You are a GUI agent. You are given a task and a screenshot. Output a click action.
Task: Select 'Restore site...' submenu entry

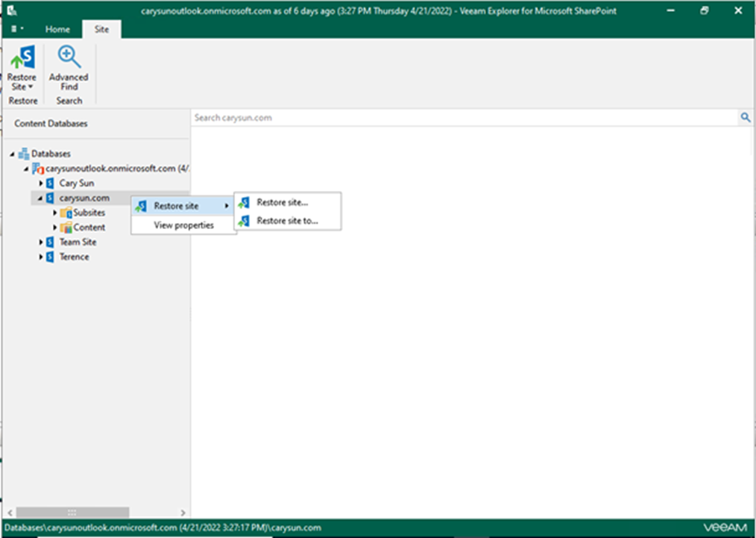287,203
